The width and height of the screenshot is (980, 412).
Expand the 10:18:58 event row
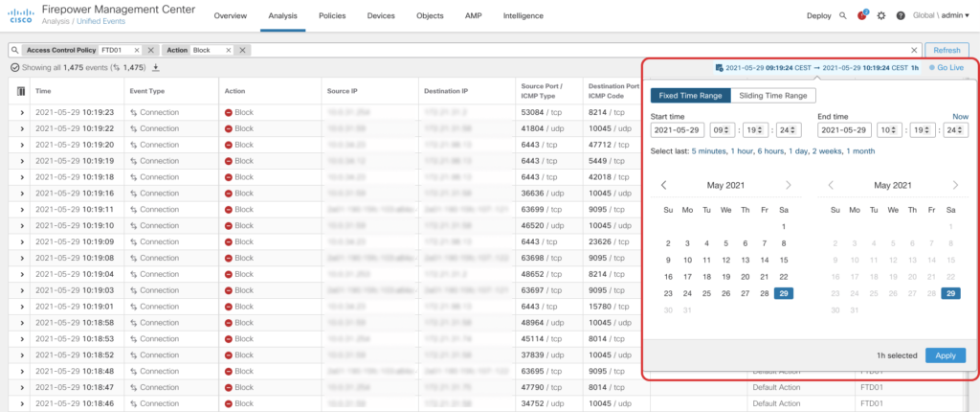[x=22, y=323]
